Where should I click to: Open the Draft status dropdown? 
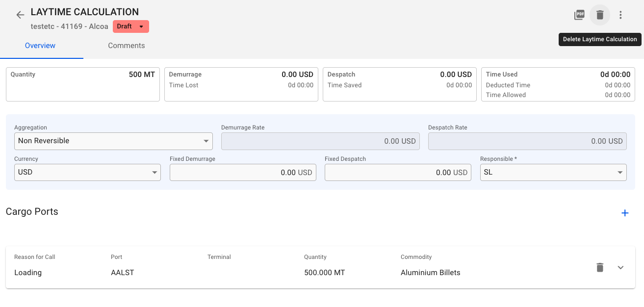pos(130,26)
